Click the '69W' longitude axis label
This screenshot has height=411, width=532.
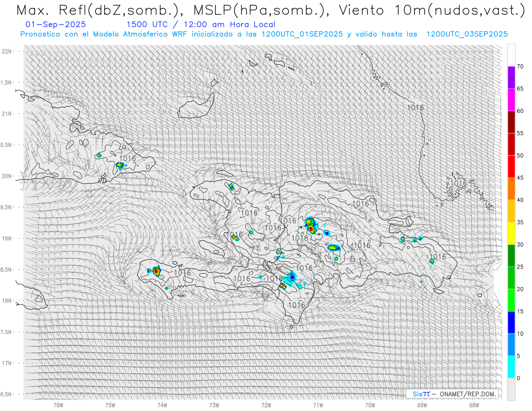422,405
